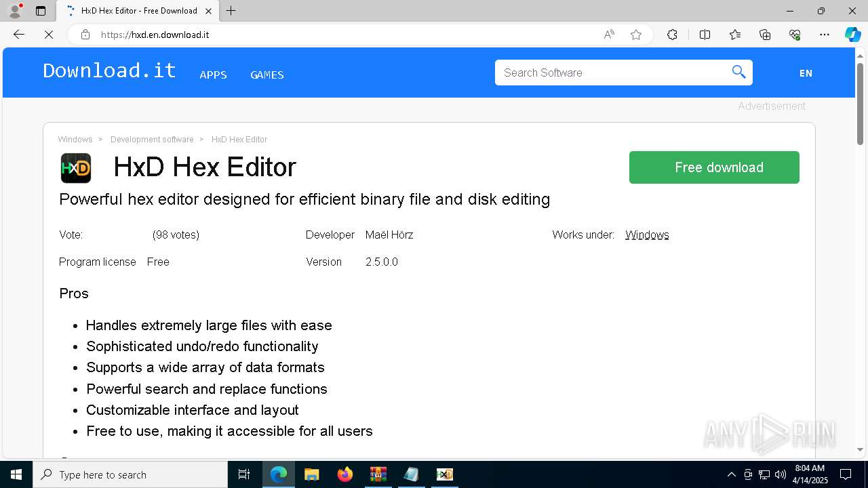
Task: Click the HxD Hex Editor page heading
Action: click(205, 167)
